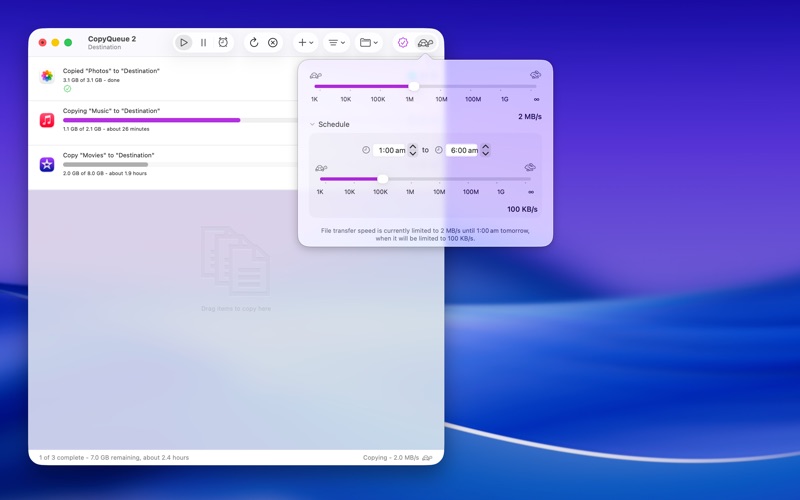Open the plus Add items dropdown

click(306, 42)
